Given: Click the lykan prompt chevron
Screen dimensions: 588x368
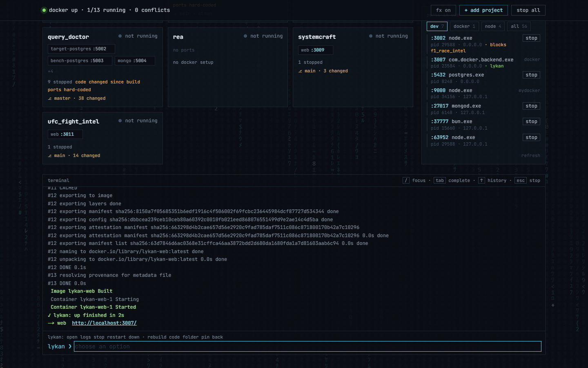Looking at the screenshot, I should click(70, 346).
